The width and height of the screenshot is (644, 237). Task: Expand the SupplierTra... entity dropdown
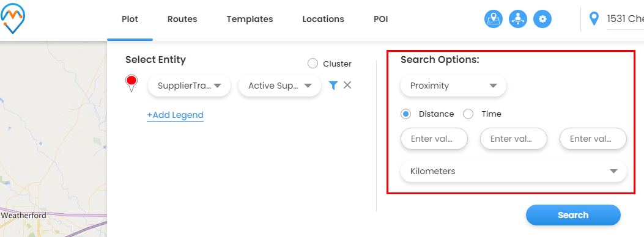[190, 86]
